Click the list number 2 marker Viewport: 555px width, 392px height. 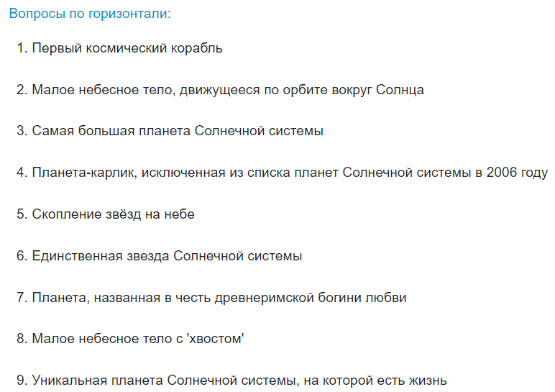pyautogui.click(x=22, y=90)
